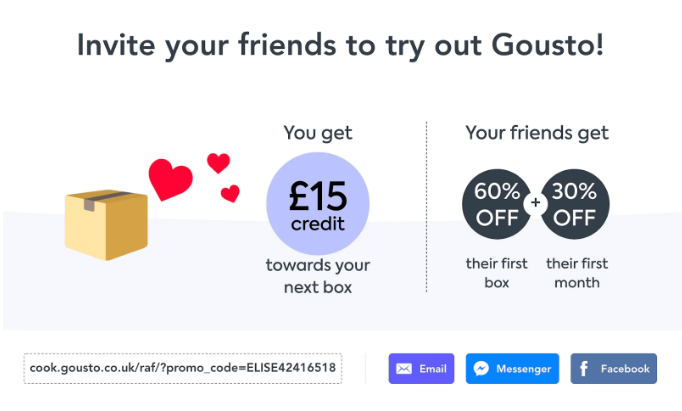
Task: Click the Facebook 'f' logo icon
Action: 584,369
